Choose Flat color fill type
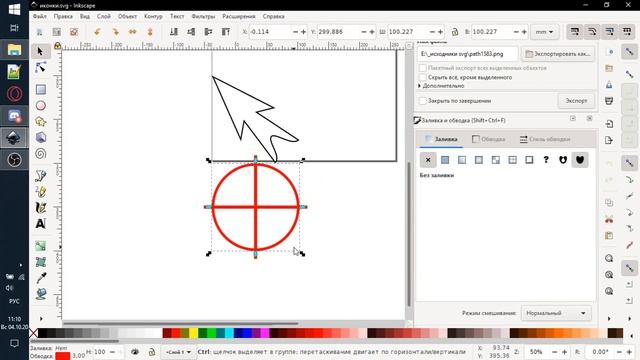This screenshot has height=360, width=640. tap(445, 160)
